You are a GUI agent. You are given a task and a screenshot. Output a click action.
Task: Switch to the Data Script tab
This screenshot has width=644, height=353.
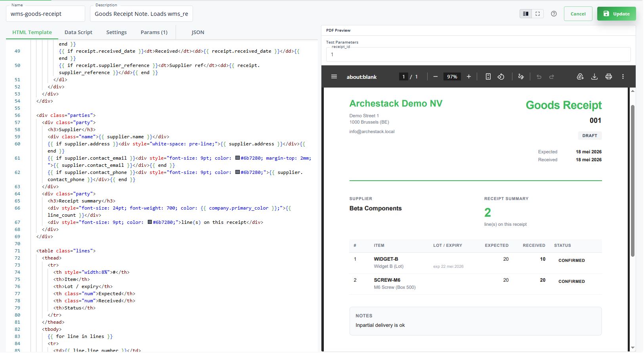78,32
